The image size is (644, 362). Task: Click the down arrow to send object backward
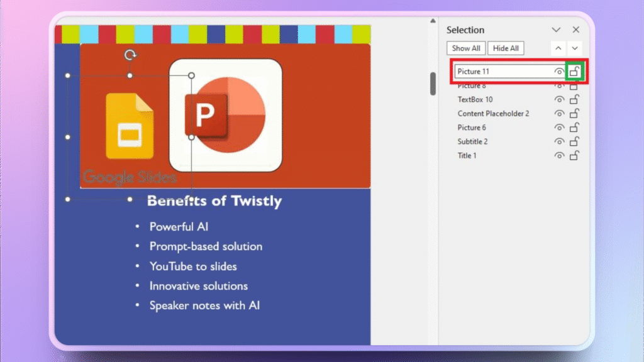point(575,48)
